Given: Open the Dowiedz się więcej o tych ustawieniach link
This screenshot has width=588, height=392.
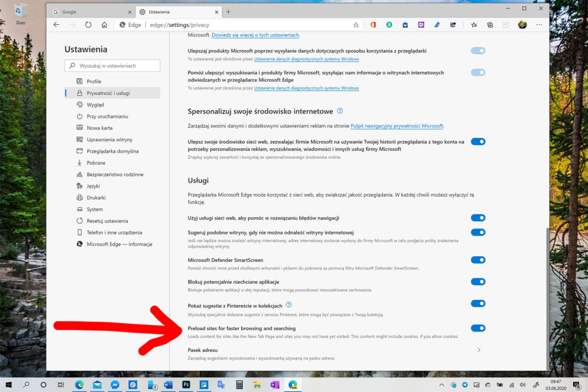Looking at the screenshot, I should (x=255, y=35).
